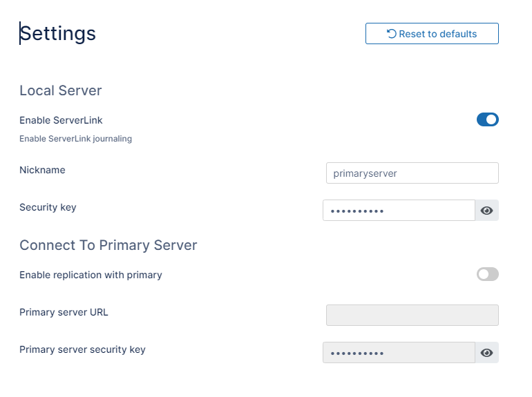This screenshot has width=532, height=397.
Task: Turn on Enable replication with primary switch
Action: [x=487, y=275]
